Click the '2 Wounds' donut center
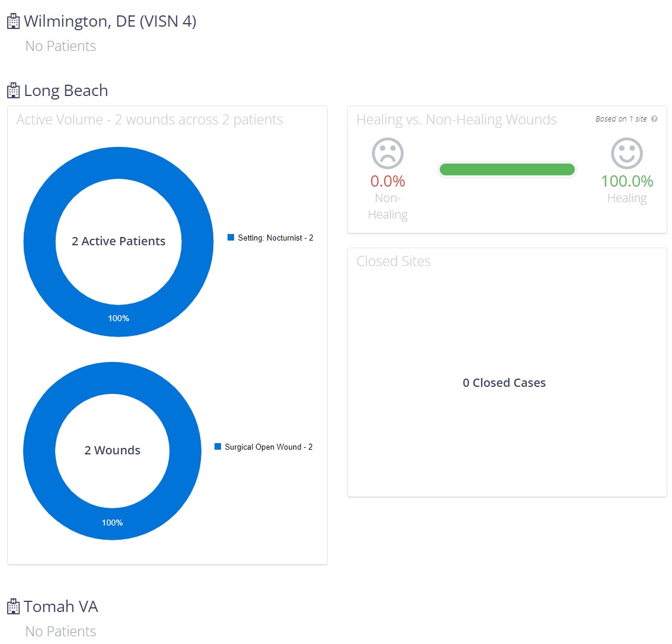 pyautogui.click(x=112, y=450)
